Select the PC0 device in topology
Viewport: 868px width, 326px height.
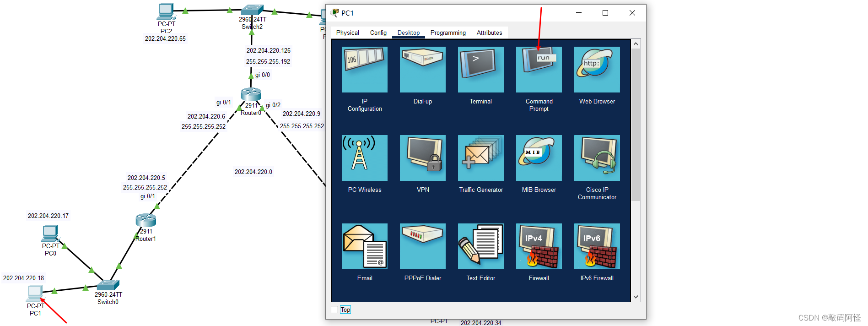pyautogui.click(x=50, y=234)
